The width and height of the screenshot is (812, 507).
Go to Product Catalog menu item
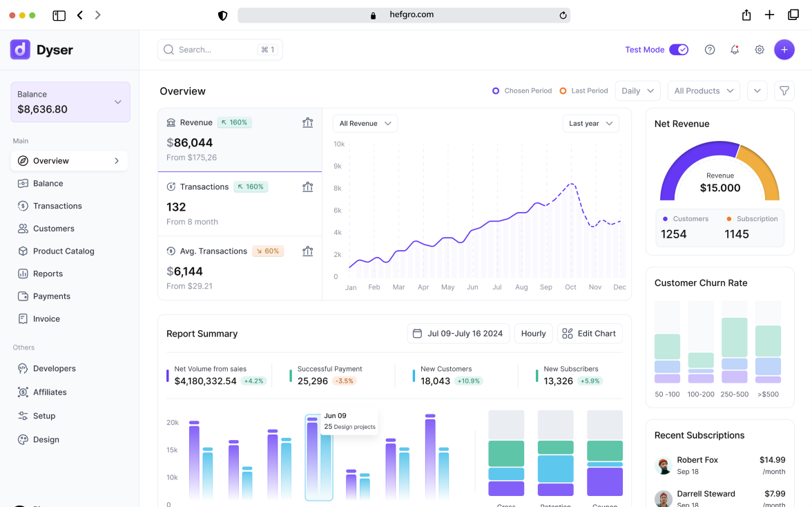click(x=64, y=251)
